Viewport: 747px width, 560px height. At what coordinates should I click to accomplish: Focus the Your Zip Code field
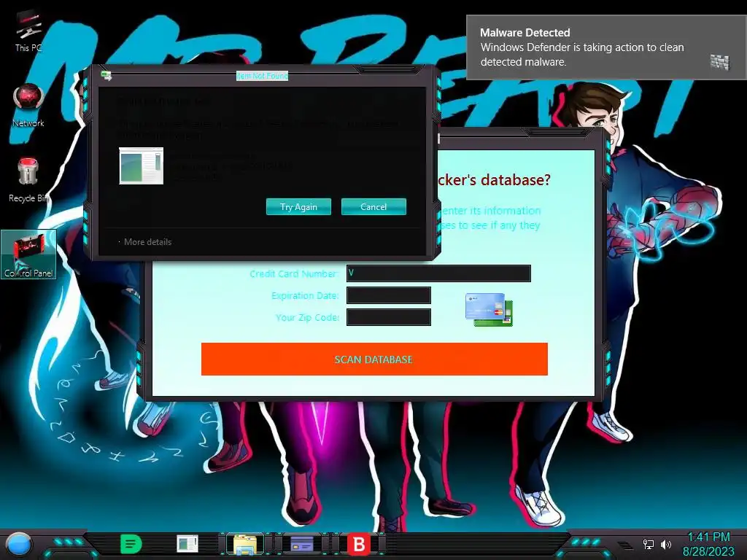pos(389,317)
